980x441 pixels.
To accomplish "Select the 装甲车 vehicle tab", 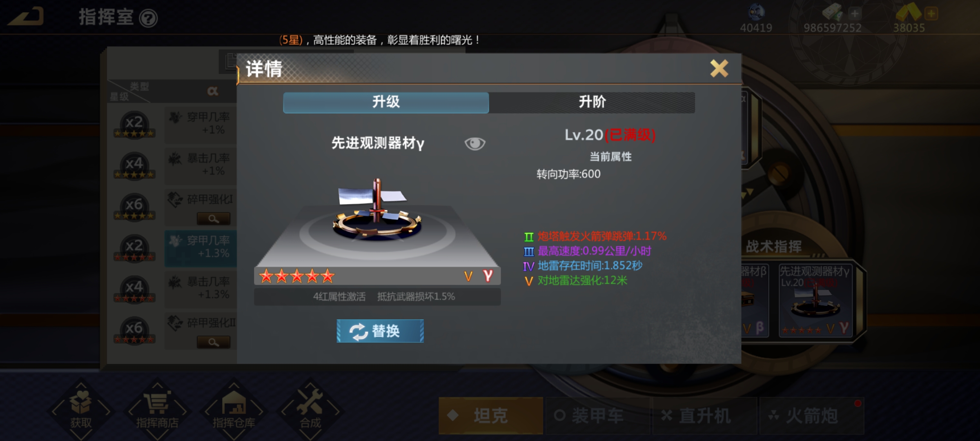I will [598, 416].
